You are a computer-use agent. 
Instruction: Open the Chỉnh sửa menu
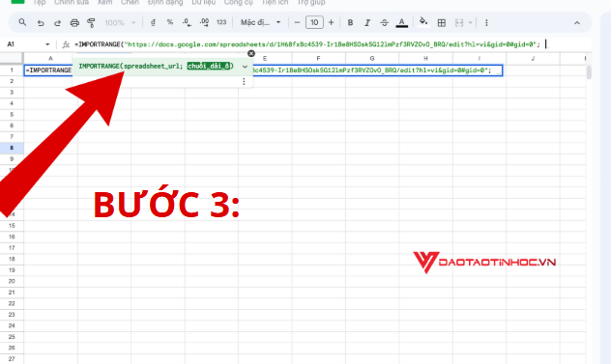tap(72, 2)
